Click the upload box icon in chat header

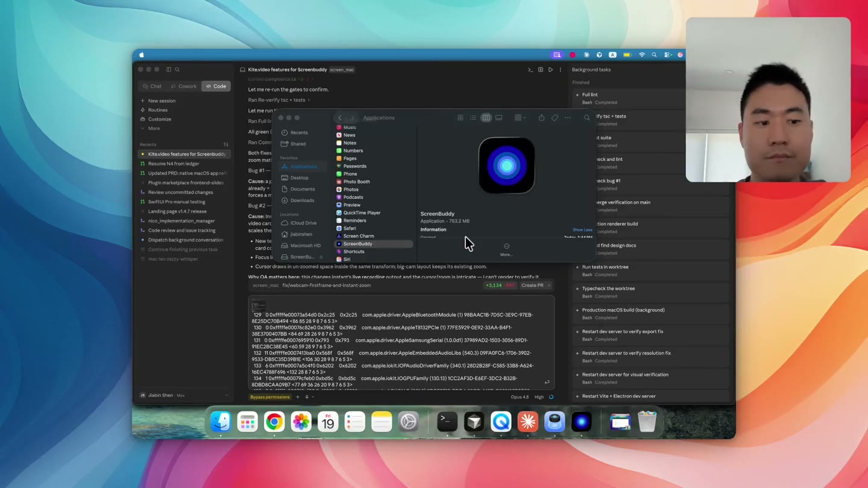coord(541,70)
